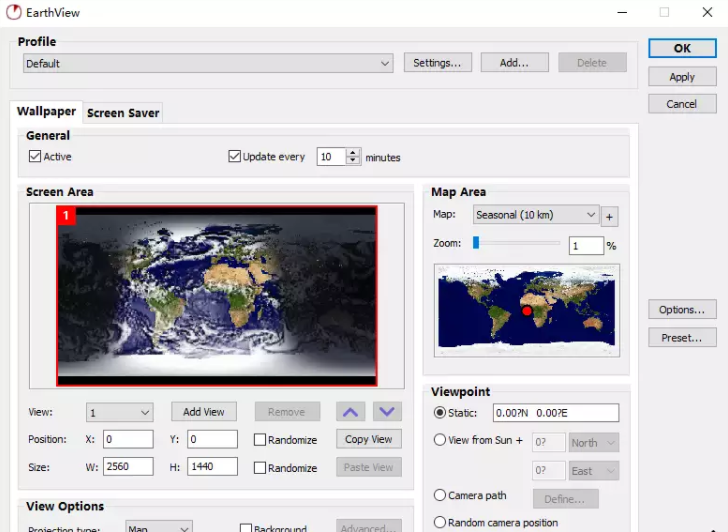728x532 pixels.
Task: Click the Static coordinates input field
Action: tap(555, 413)
